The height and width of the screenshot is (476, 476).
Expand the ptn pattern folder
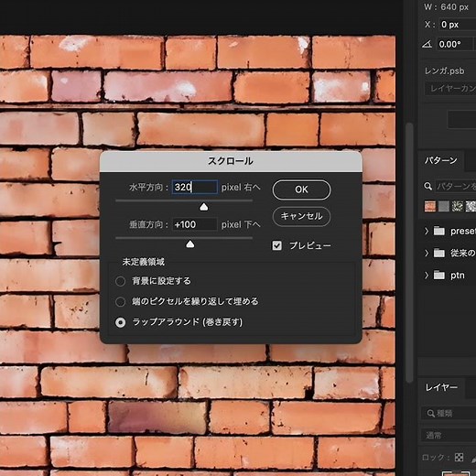pos(427,276)
